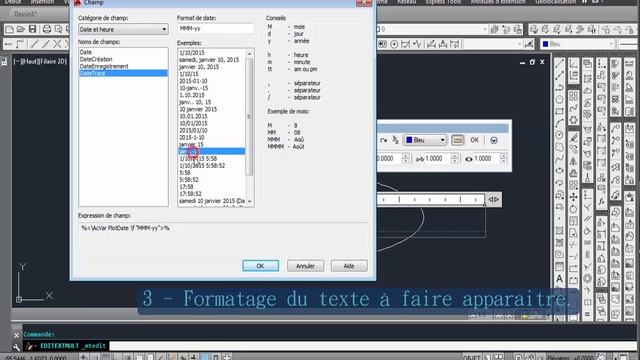Click the Annuler button

(x=305, y=266)
